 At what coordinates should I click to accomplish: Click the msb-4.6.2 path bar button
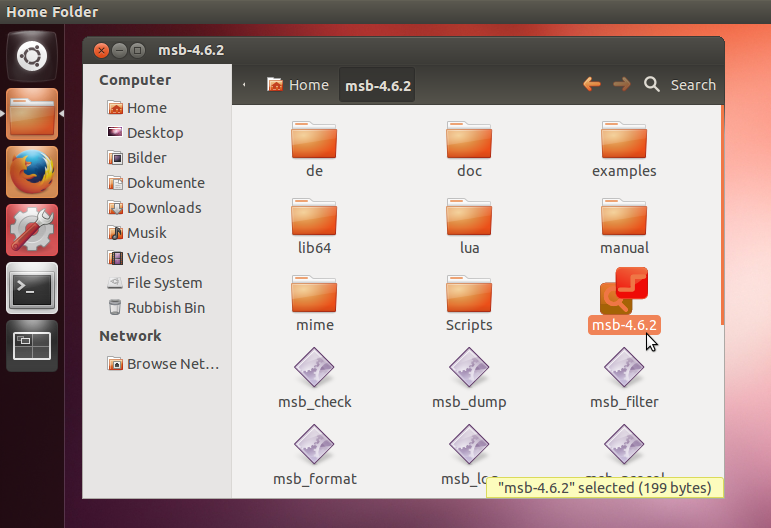coord(377,86)
